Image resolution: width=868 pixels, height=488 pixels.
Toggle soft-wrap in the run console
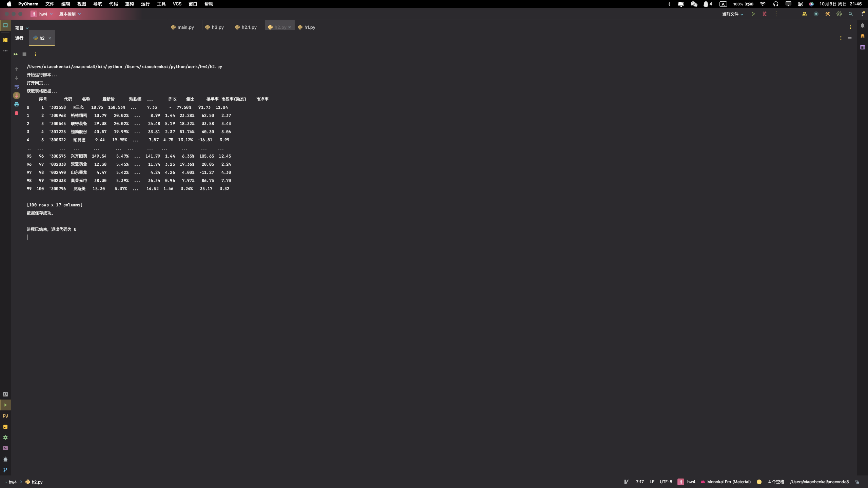click(x=16, y=87)
